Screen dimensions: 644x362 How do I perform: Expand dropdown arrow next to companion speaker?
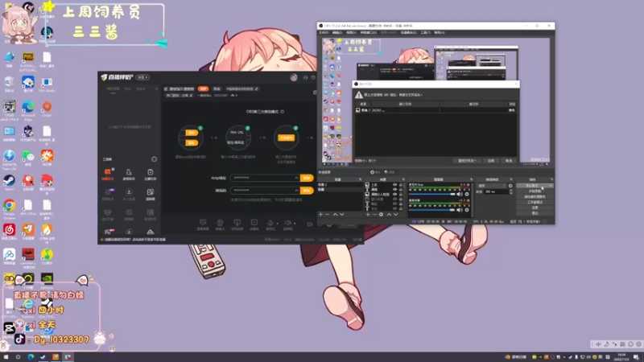[x=295, y=224]
